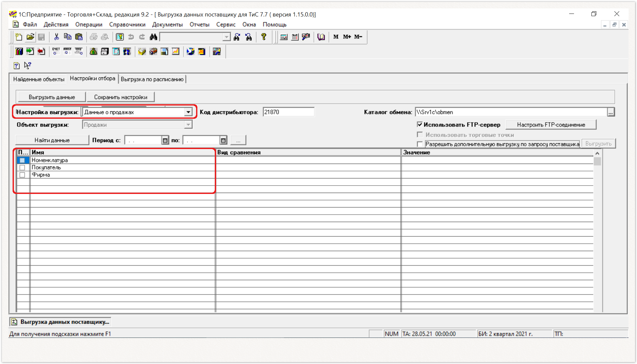637x364 pixels.
Task: Click the table scrollbar up arrow
Action: tap(597, 153)
